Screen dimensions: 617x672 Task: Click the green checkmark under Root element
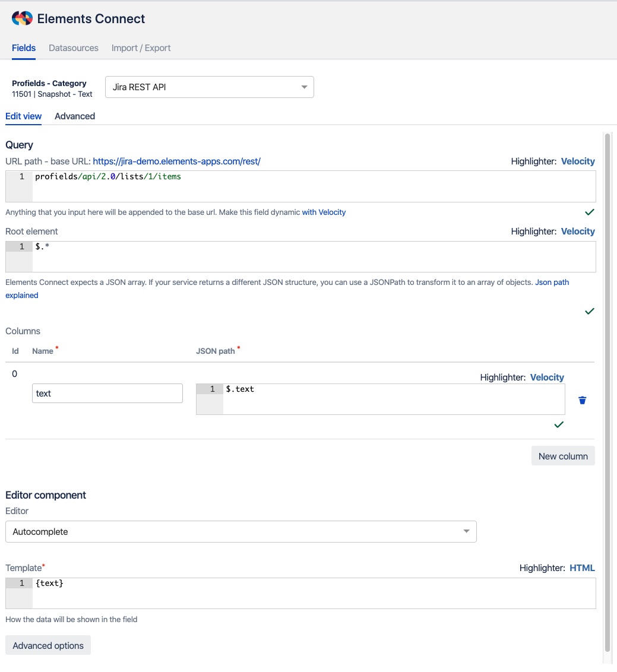coord(589,311)
